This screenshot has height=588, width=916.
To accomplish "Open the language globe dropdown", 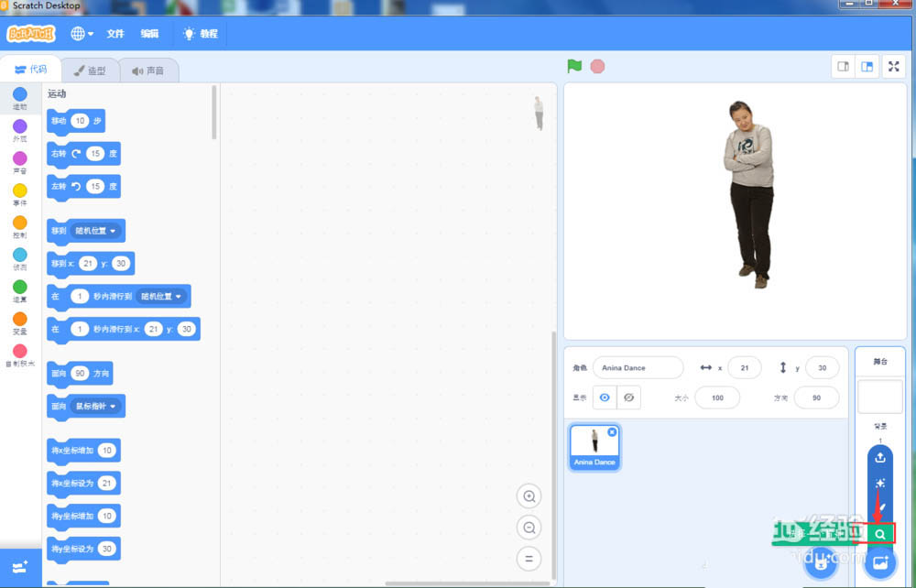I will coord(82,33).
